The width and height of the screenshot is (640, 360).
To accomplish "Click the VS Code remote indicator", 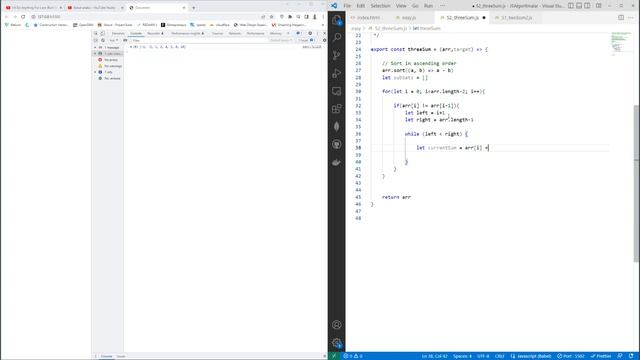I will click(334, 356).
